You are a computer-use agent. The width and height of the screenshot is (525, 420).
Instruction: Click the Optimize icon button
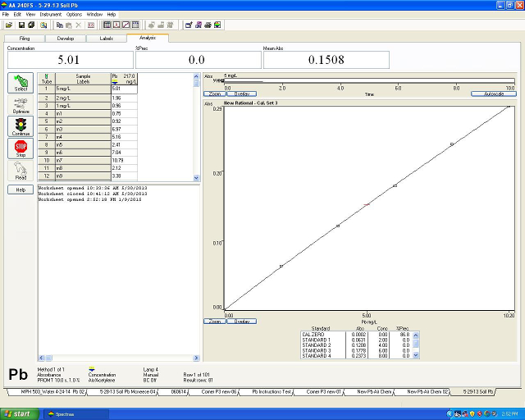[21, 105]
